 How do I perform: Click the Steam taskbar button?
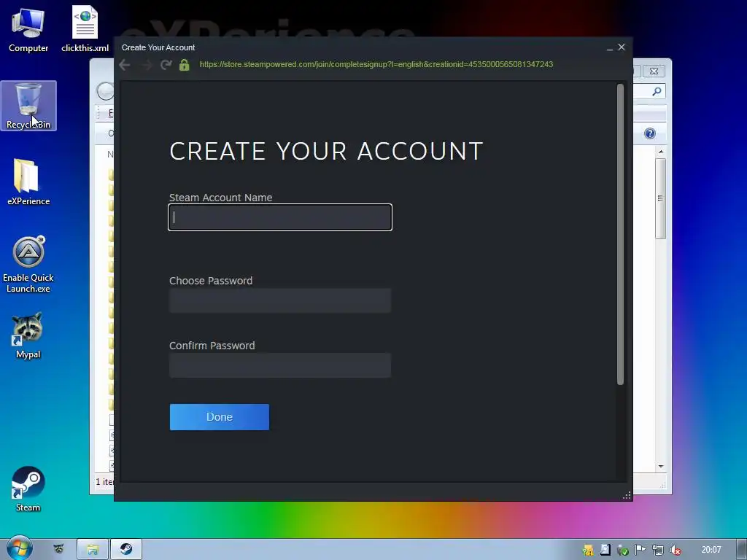tap(126, 550)
